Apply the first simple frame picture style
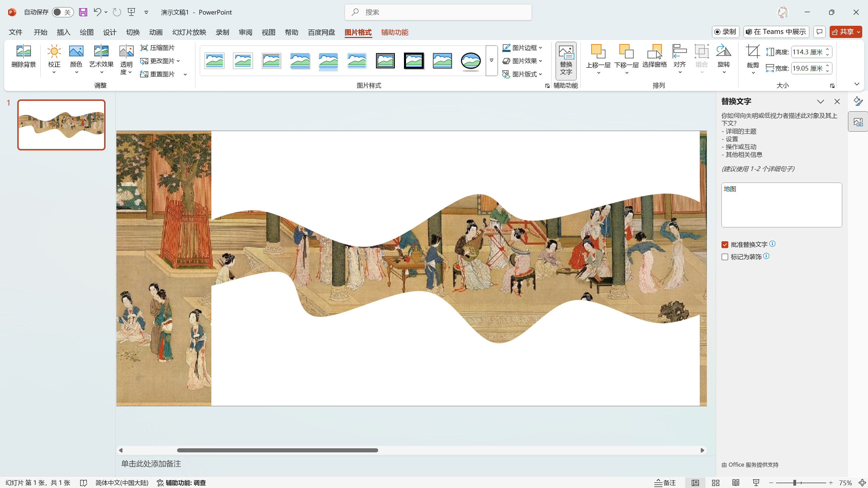The width and height of the screenshot is (868, 488). [x=214, y=61]
